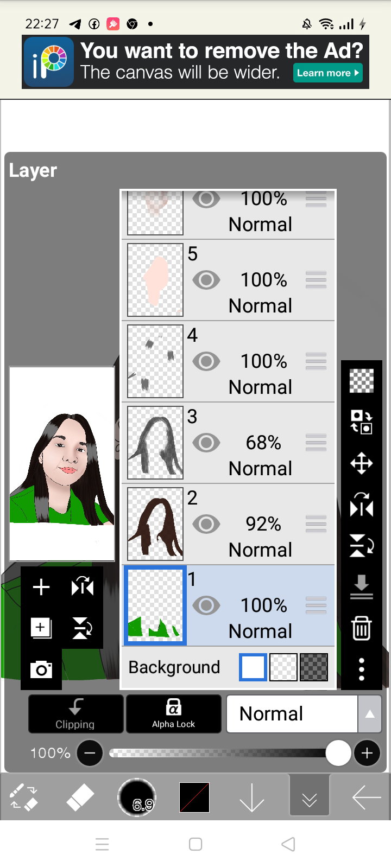Toggle visibility of layer 5
Image resolution: width=391 pixels, height=868 pixels.
(206, 280)
